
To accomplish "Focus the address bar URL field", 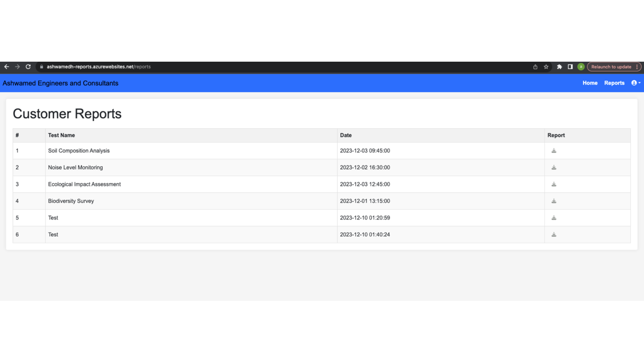I will [235, 67].
